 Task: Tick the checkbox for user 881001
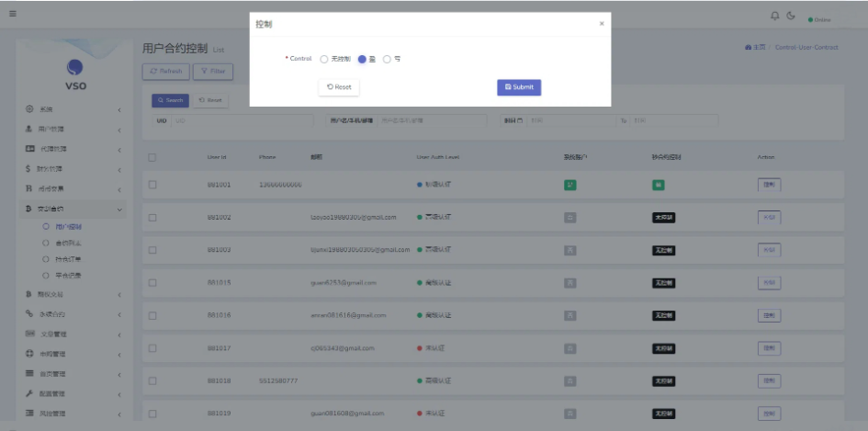(152, 185)
